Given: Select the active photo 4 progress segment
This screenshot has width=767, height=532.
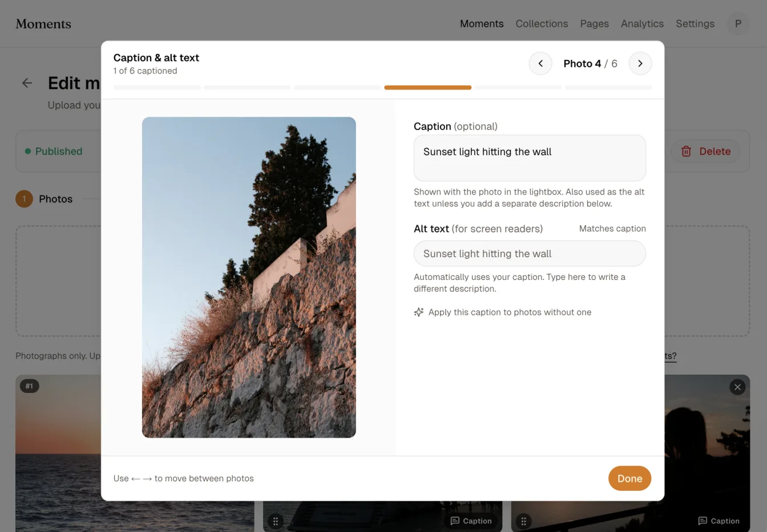Looking at the screenshot, I should click(x=427, y=88).
